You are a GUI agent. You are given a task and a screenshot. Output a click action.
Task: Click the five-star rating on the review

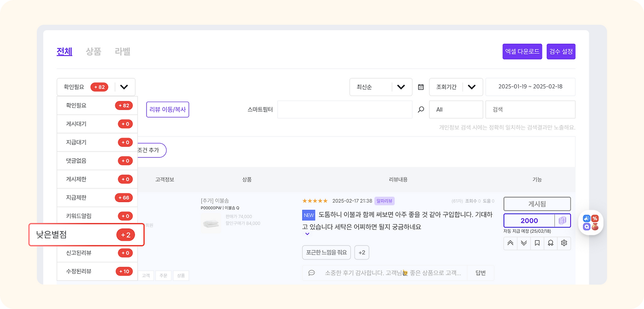pos(314,201)
